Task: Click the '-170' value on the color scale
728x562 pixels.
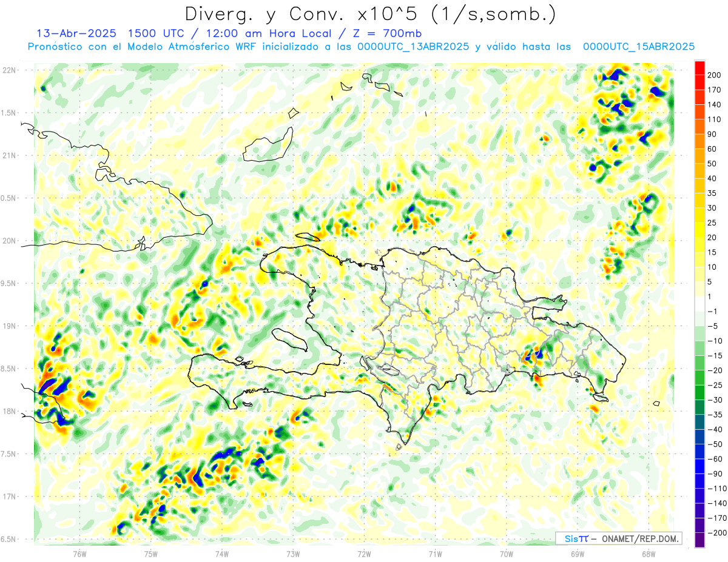Action: coord(716,518)
